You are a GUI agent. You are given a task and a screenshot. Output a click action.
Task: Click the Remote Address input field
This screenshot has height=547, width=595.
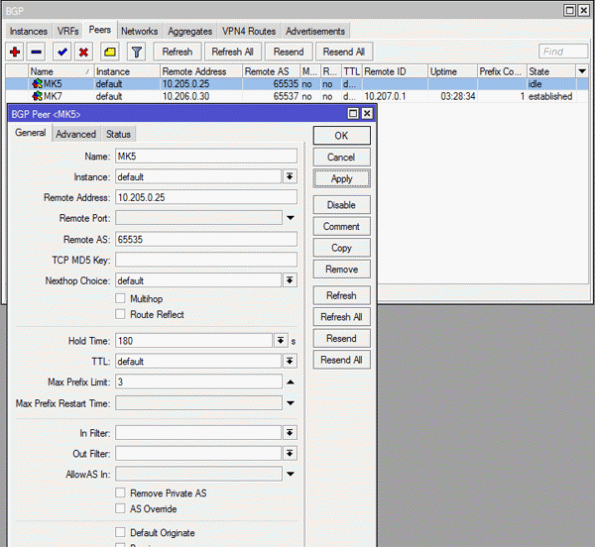click(206, 197)
